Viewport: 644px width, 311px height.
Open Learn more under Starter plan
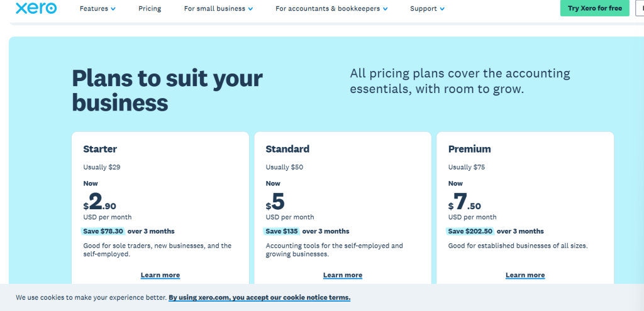pos(160,275)
